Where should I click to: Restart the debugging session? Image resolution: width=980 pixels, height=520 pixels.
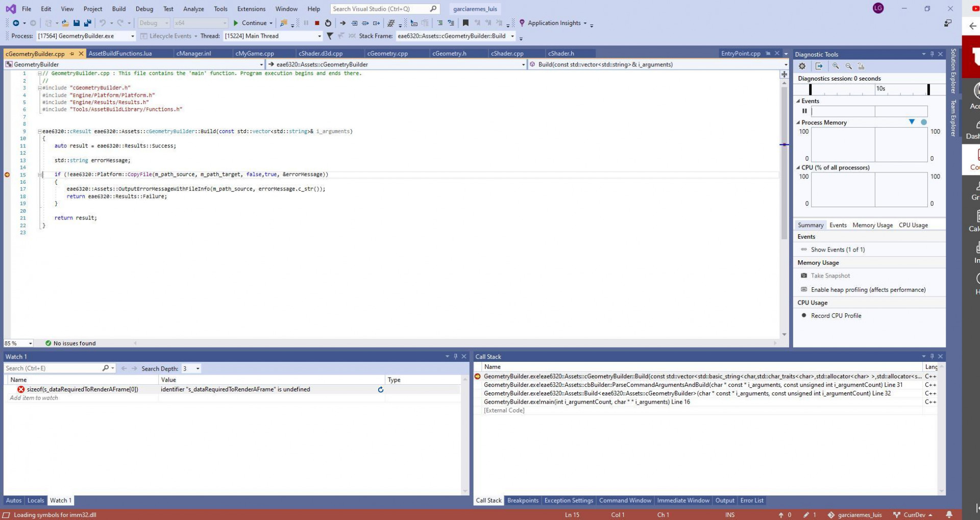coord(328,23)
